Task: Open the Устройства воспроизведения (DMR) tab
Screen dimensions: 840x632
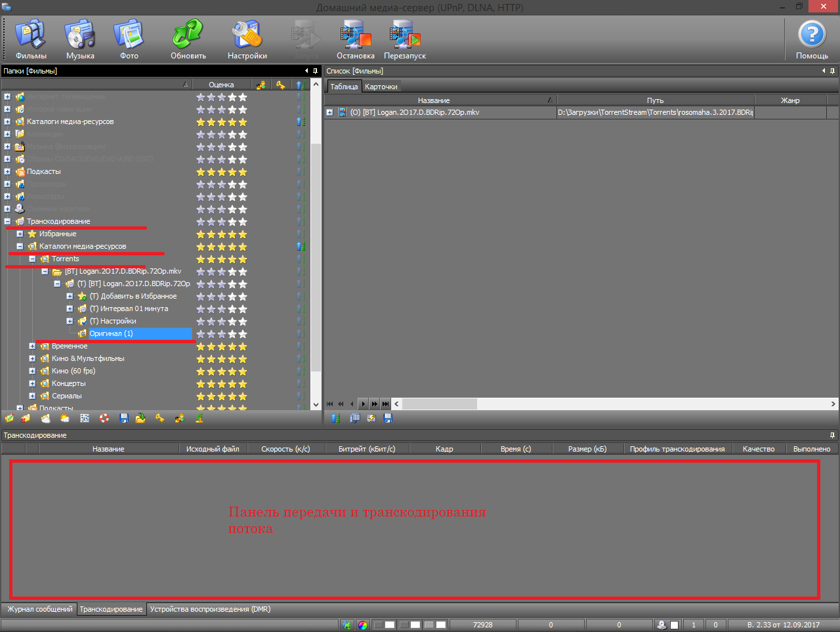Action: pos(210,609)
